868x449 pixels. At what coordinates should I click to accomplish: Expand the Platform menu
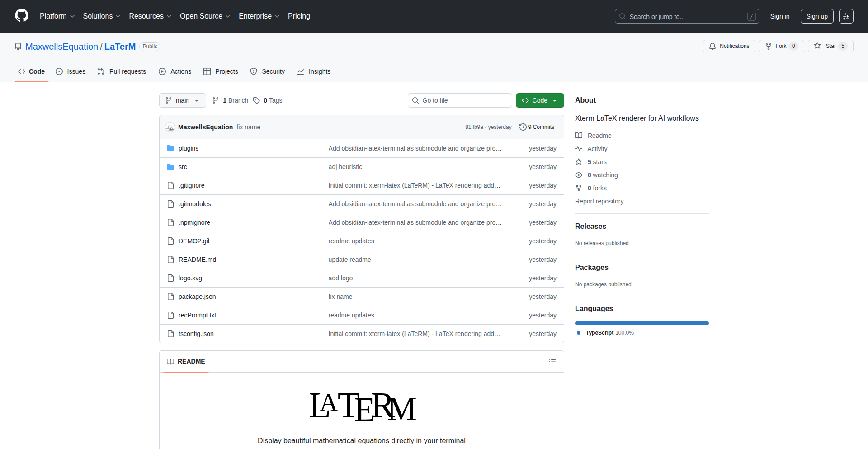pos(57,16)
